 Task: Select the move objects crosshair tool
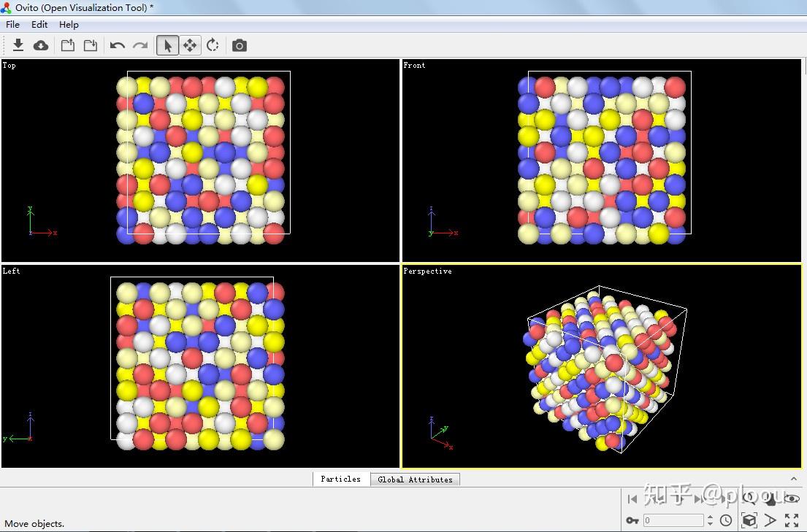[190, 45]
